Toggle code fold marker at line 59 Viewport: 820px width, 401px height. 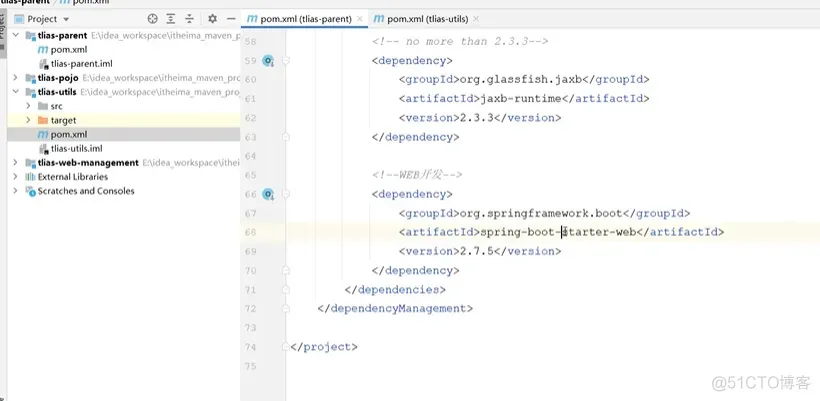286,61
